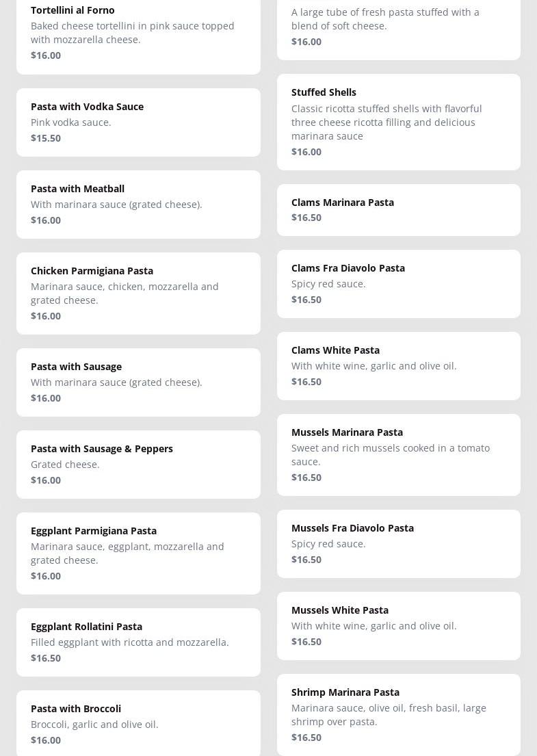Choose Pasta with Meatball card

(138, 204)
